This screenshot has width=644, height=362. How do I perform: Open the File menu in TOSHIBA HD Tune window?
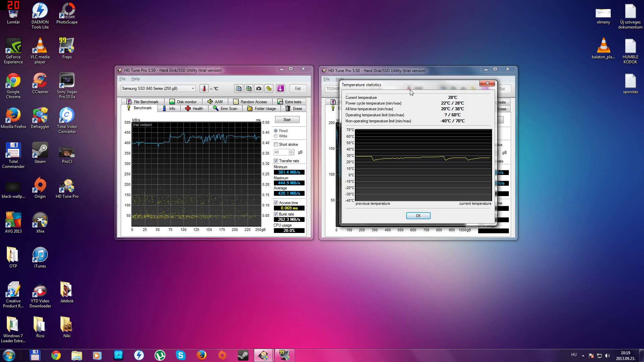click(327, 79)
